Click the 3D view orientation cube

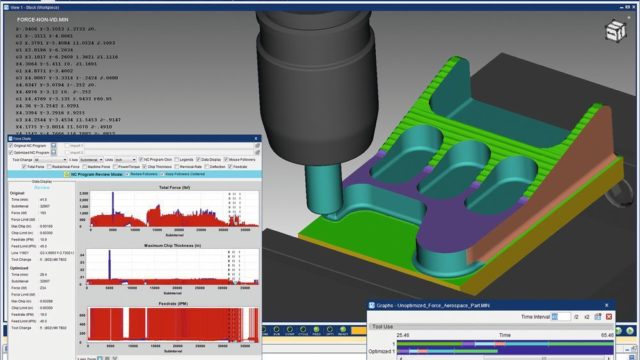point(615,31)
